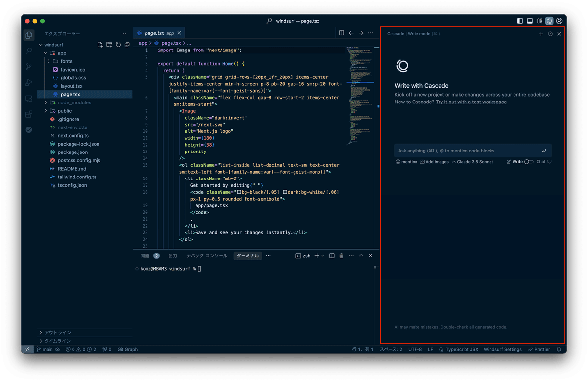Create a new folder in explorer
588x381 pixels.
[x=109, y=45]
